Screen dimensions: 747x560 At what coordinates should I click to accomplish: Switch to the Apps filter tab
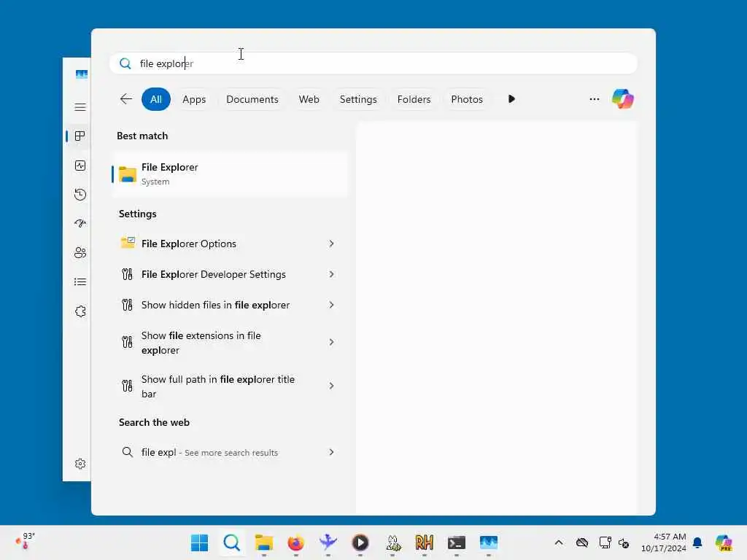(194, 99)
